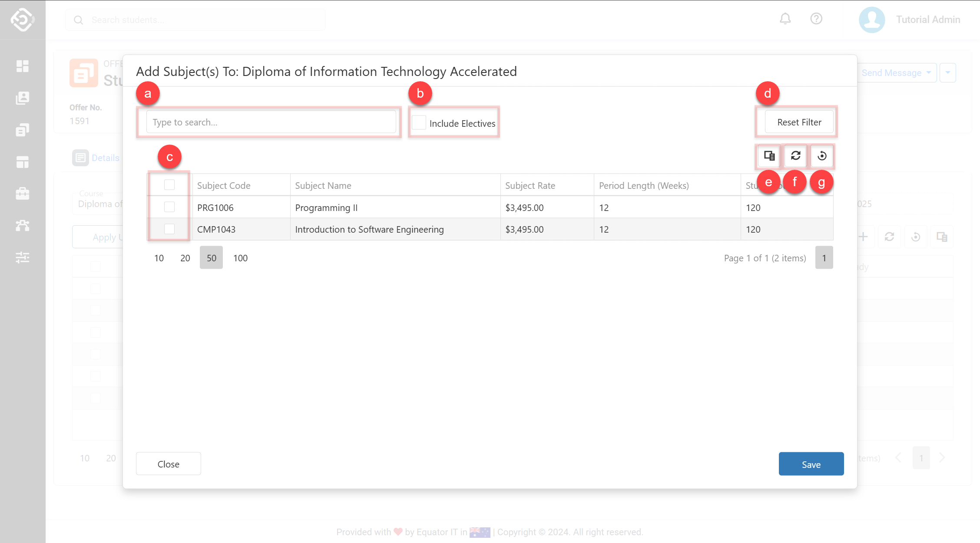This screenshot has height=543, width=980.
Task: Close the Add Subject dialog
Action: pyautogui.click(x=168, y=464)
